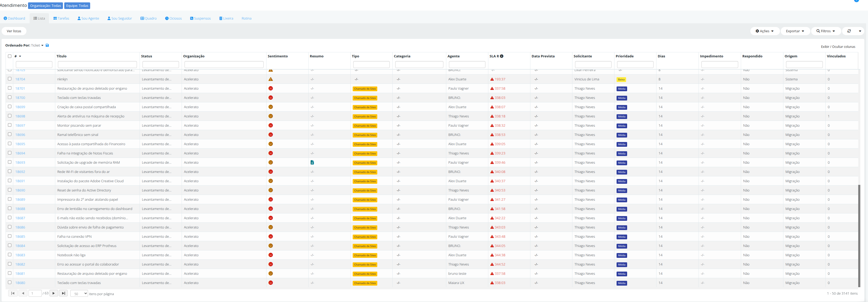This screenshot has width=868, height=302.
Task: Click the SLA R info icon
Action: [501, 56]
